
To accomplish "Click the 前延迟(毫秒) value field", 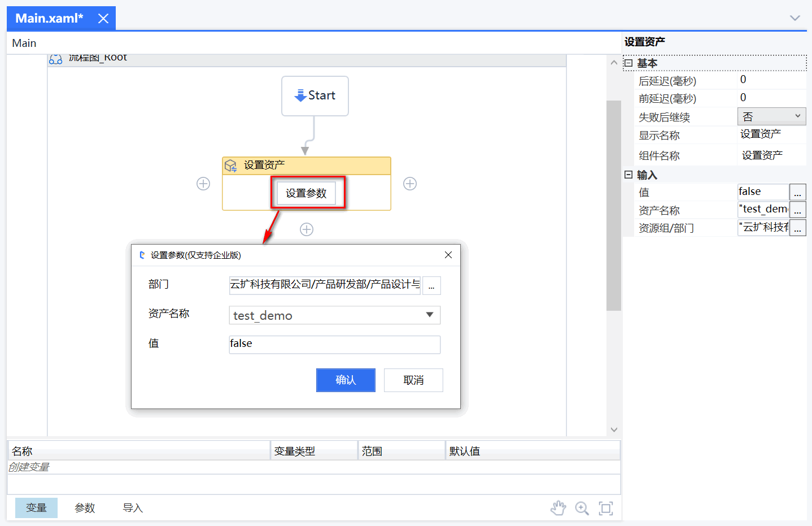I will 772,98.
